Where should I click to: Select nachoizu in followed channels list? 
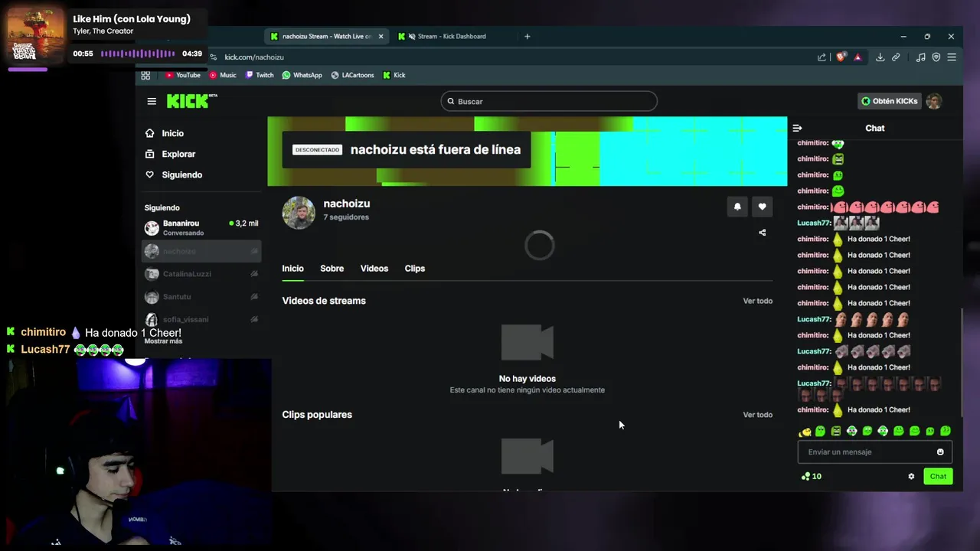point(201,251)
